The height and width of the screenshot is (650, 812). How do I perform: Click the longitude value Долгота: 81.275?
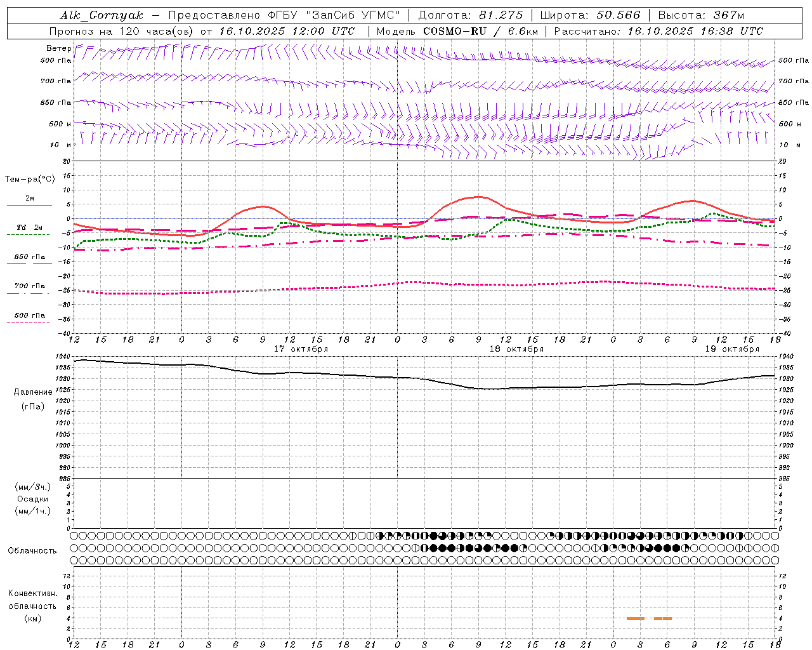click(471, 15)
